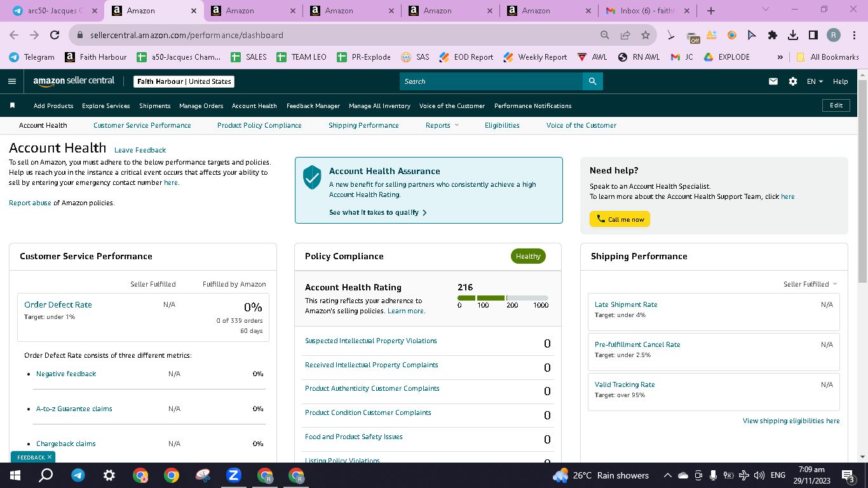Switch to Product Policy Compliance tab
This screenshot has height=488, width=868.
(x=259, y=125)
